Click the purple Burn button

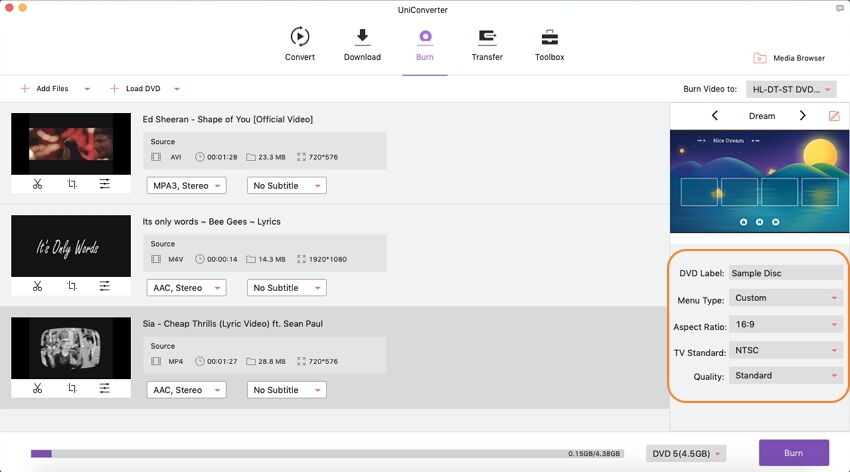point(794,453)
